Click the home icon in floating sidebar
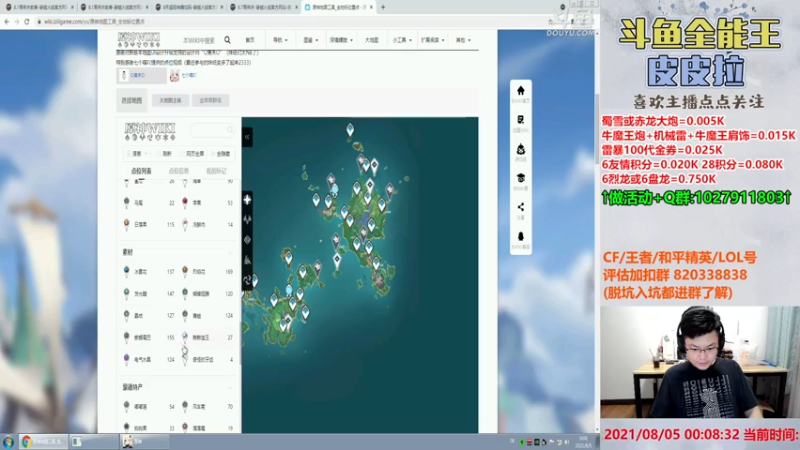Screen dimensions: 800x450 coord(520,91)
